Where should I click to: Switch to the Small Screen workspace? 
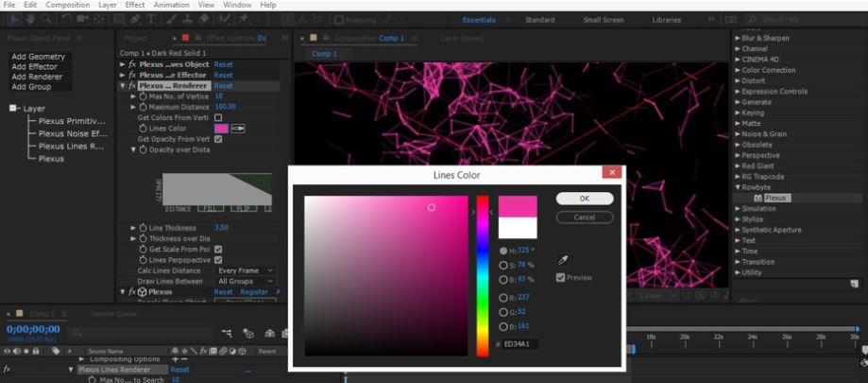603,20
